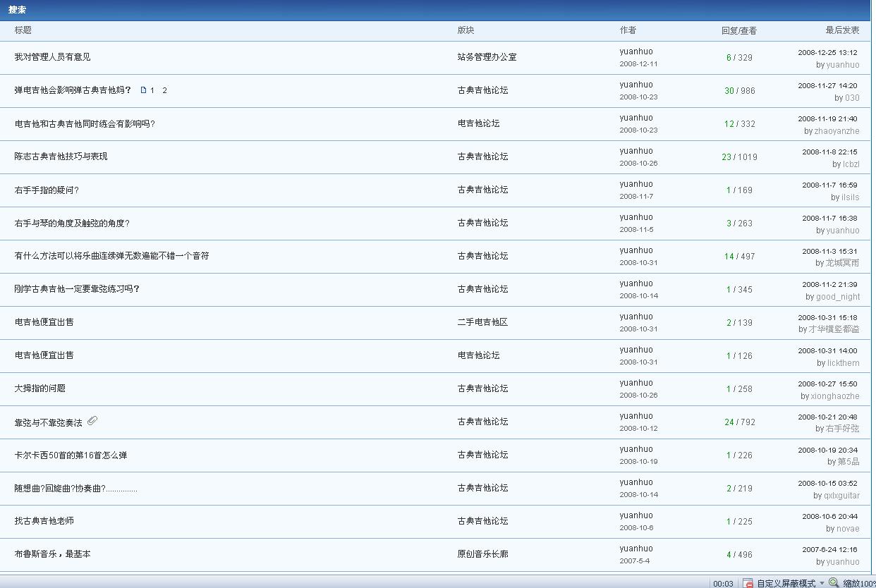Open the 陈志古典吉他技巧与表现 thread
This screenshot has height=588, width=876.
61,157
